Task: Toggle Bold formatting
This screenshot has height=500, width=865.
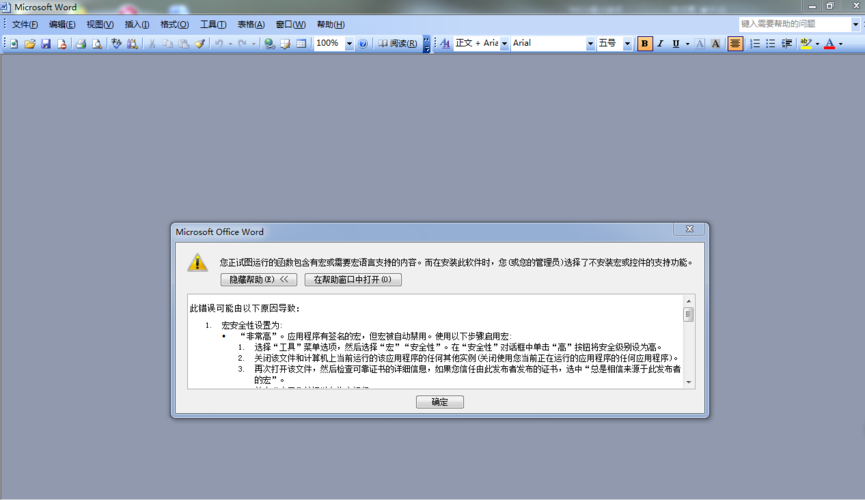Action: pyautogui.click(x=644, y=44)
